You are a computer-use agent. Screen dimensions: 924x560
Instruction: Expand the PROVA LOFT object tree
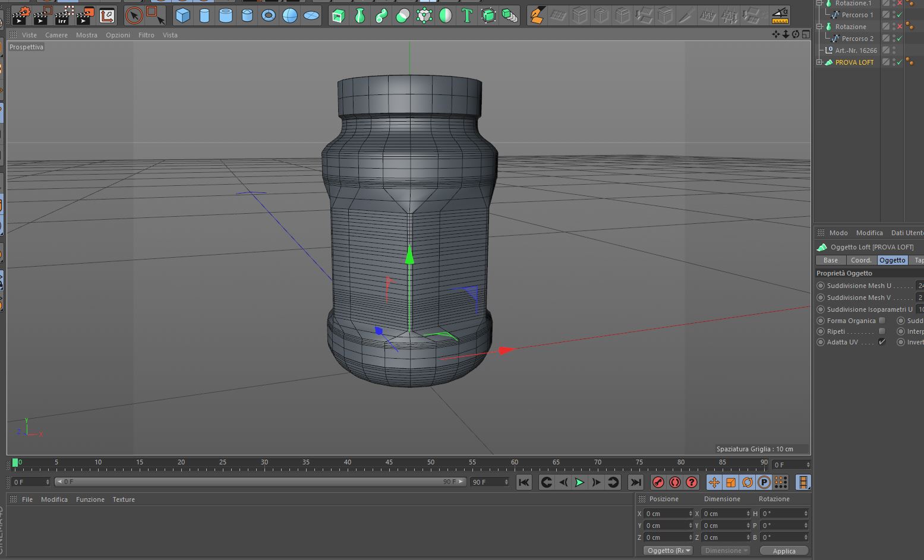click(x=819, y=62)
